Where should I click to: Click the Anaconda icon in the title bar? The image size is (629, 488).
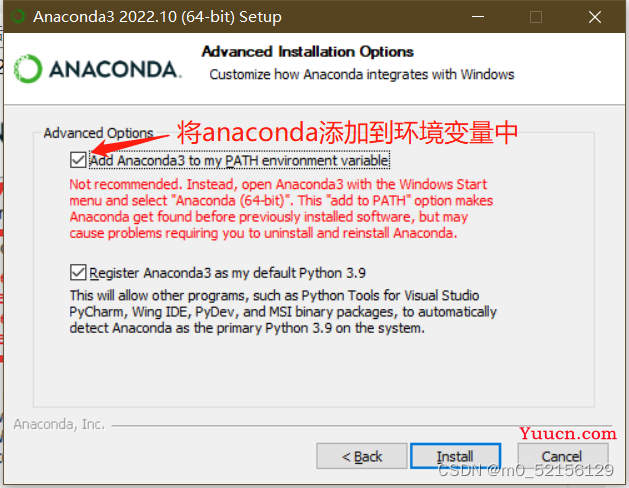18,17
